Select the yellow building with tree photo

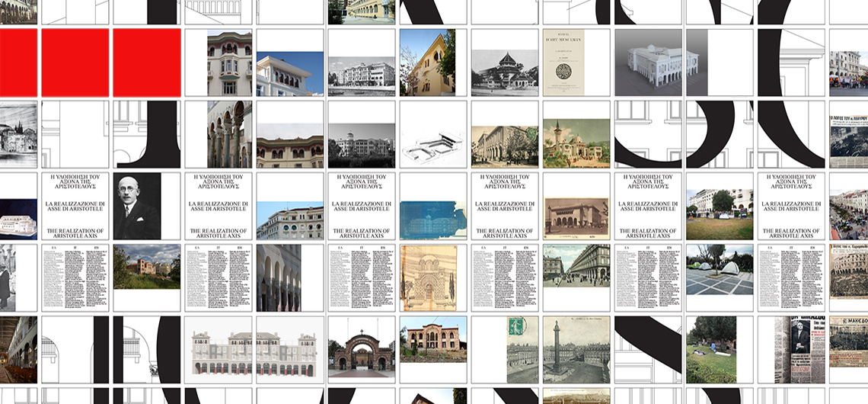point(427,63)
